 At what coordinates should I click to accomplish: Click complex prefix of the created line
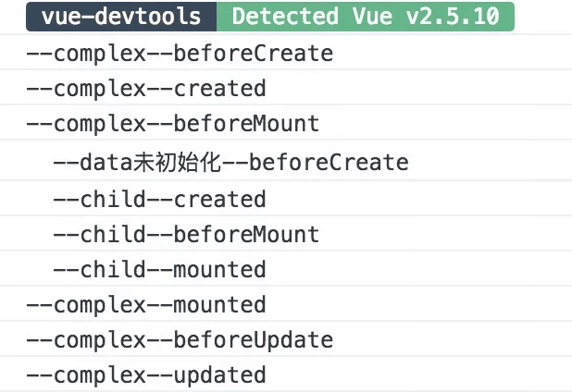(x=99, y=89)
